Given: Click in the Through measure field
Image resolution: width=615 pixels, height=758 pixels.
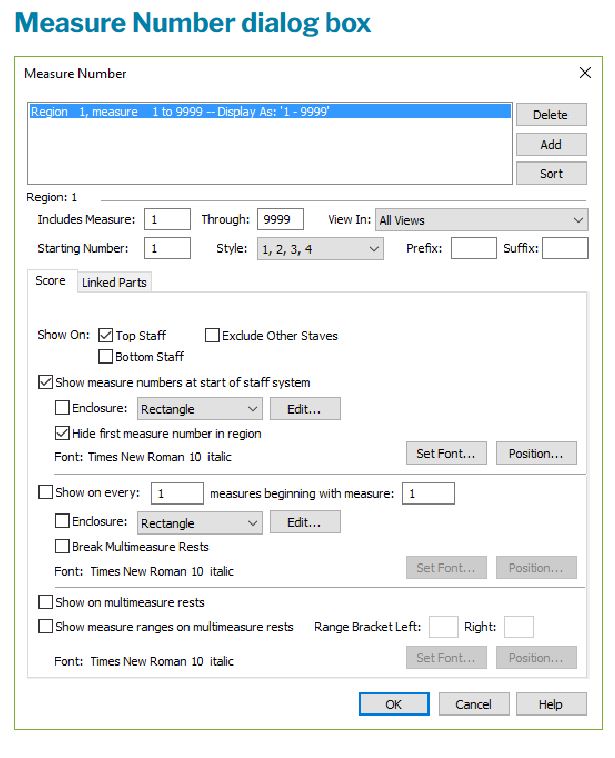Looking at the screenshot, I should click(279, 220).
